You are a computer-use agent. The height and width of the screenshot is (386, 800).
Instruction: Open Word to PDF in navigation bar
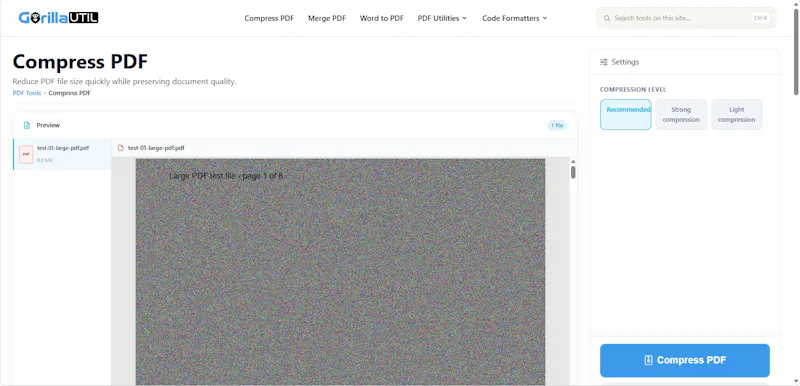point(382,18)
